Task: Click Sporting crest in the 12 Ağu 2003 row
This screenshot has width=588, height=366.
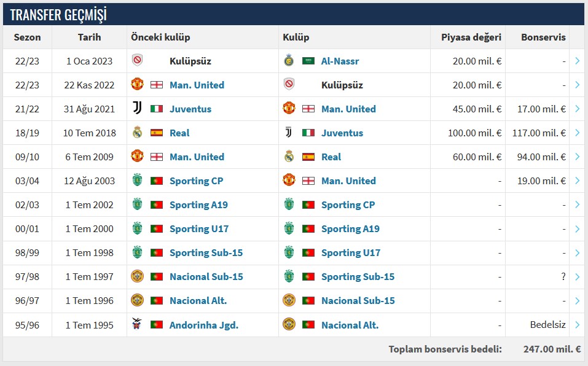Action: point(137,181)
